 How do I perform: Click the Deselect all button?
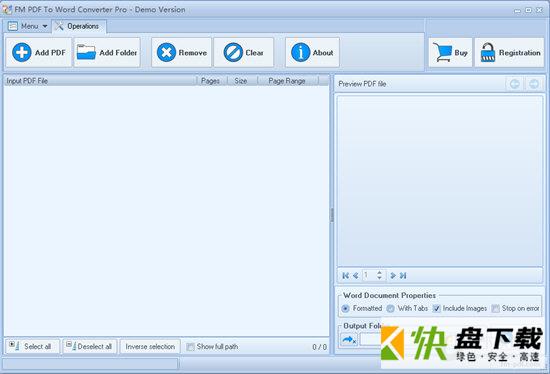(x=90, y=346)
